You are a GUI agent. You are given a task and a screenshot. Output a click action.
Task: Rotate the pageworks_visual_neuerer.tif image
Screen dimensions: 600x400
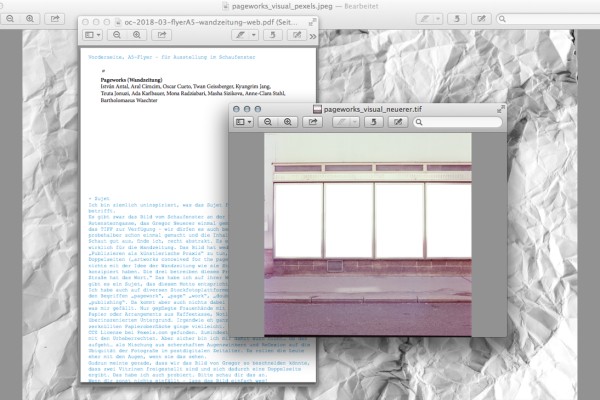point(374,122)
